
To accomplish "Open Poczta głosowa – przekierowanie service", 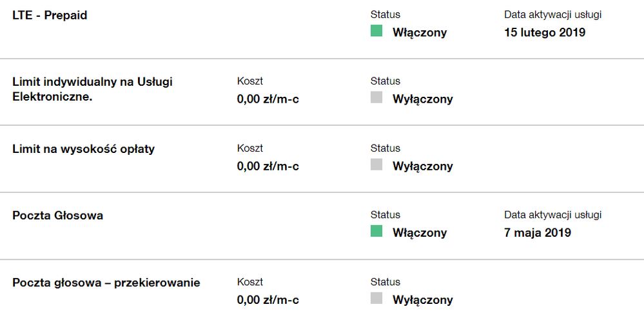I will pyautogui.click(x=106, y=283).
